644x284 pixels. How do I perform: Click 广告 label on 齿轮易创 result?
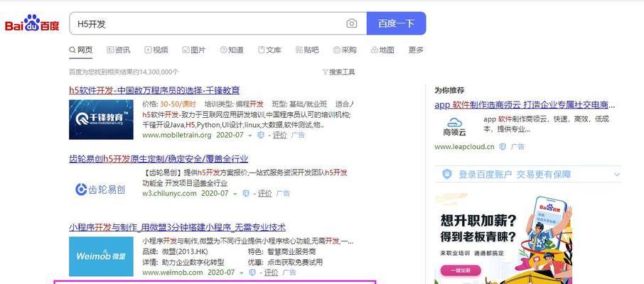pyautogui.click(x=284, y=193)
